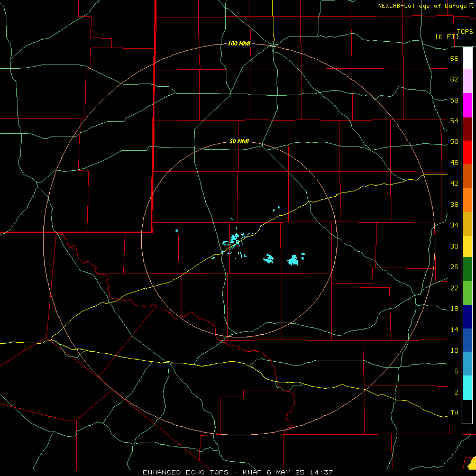Click the legend value 18
Viewport: 476px width, 476px height.
[454, 309]
